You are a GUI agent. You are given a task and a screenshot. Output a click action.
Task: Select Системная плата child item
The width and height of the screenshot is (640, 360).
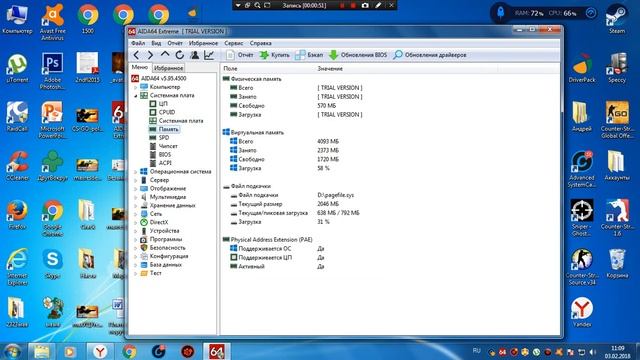pos(176,121)
